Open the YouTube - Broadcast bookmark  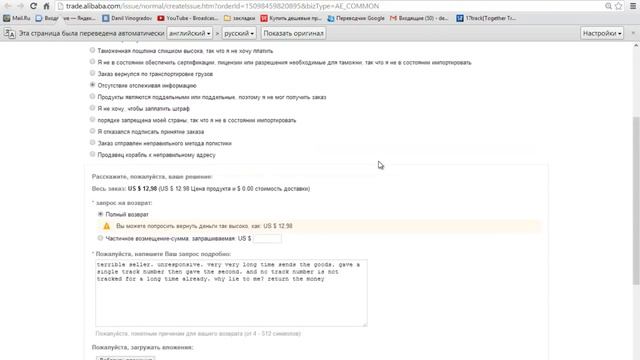point(188,18)
